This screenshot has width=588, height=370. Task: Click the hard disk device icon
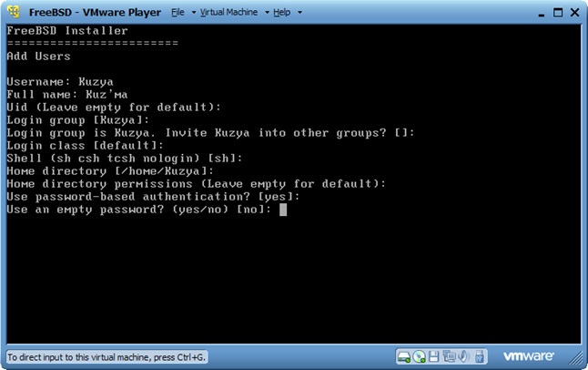coord(404,355)
